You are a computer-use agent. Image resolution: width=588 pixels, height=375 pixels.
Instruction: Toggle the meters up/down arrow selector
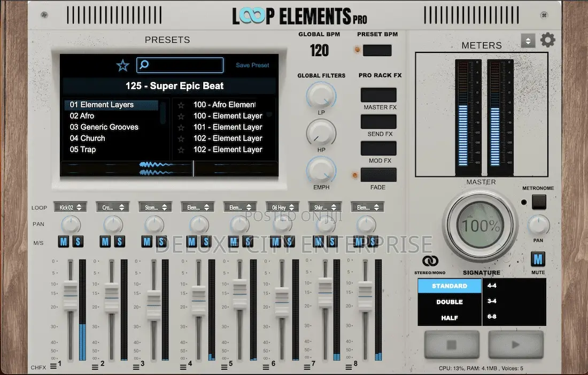(528, 41)
